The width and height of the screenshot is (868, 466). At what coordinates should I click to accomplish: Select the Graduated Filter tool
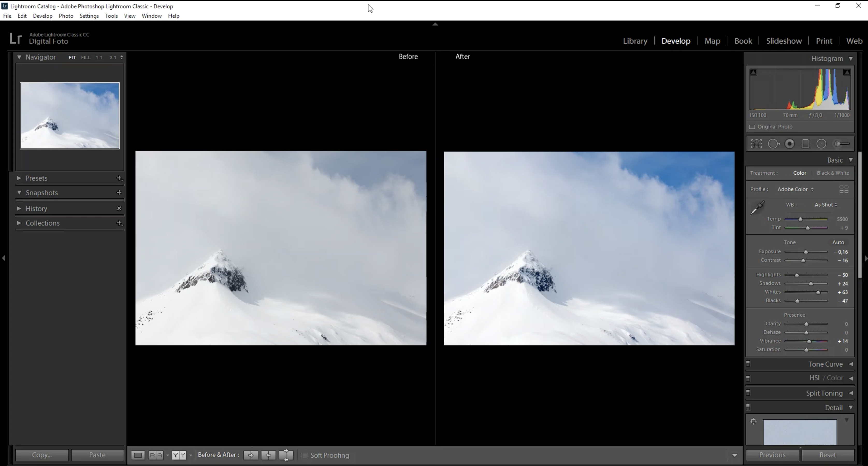tap(805, 144)
